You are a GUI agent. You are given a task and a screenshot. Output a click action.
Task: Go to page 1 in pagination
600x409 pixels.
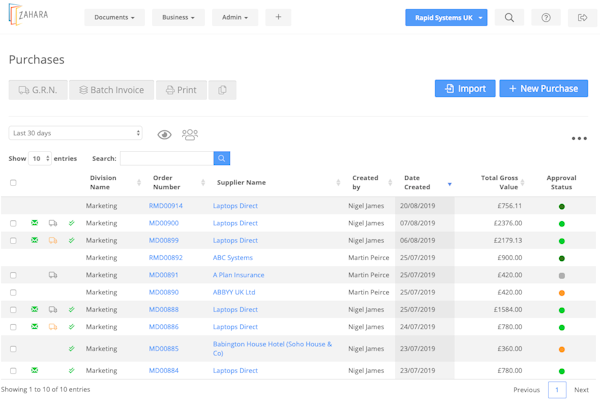[x=557, y=389]
